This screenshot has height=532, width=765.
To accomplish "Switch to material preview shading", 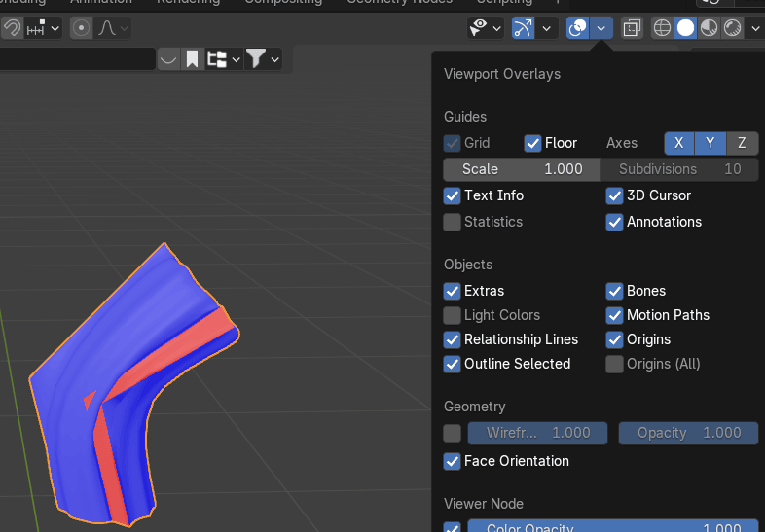I will pyautogui.click(x=709, y=28).
